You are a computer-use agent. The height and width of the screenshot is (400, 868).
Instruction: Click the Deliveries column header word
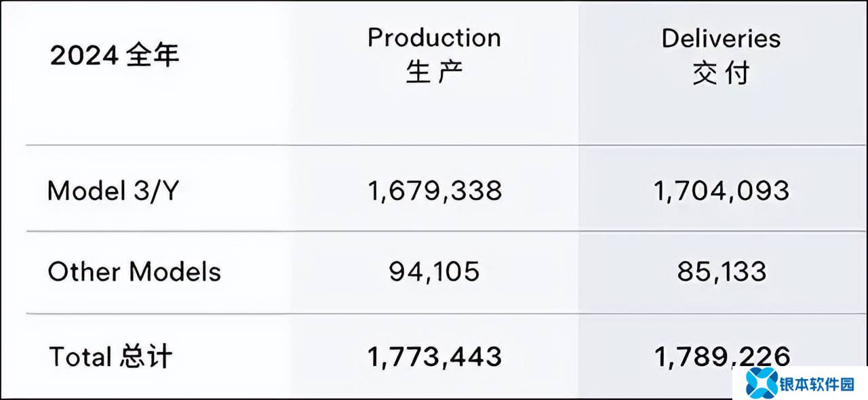click(x=721, y=38)
